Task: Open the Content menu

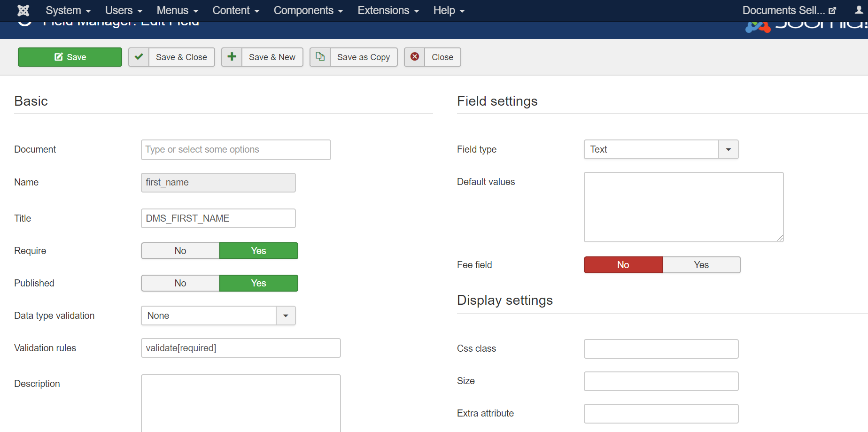Action: (236, 10)
